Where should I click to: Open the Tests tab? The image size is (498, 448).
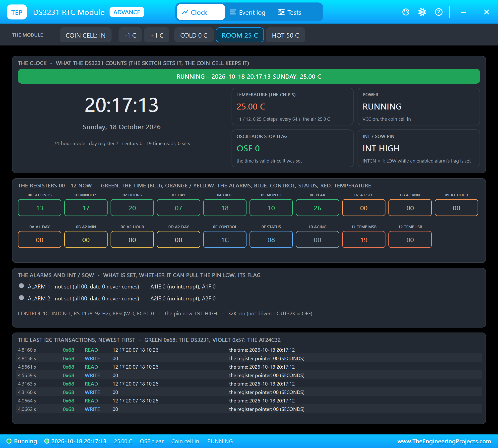pyautogui.click(x=290, y=12)
